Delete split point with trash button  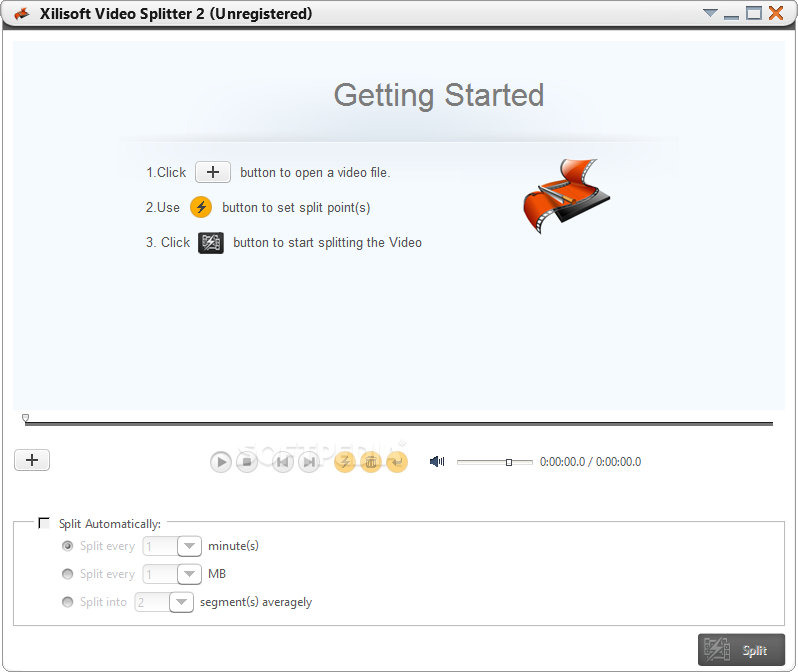pos(371,462)
